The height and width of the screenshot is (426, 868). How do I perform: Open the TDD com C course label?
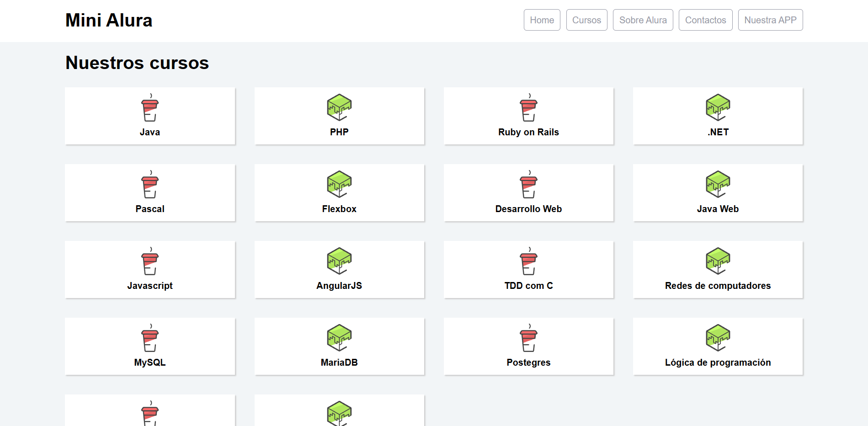pos(528,286)
